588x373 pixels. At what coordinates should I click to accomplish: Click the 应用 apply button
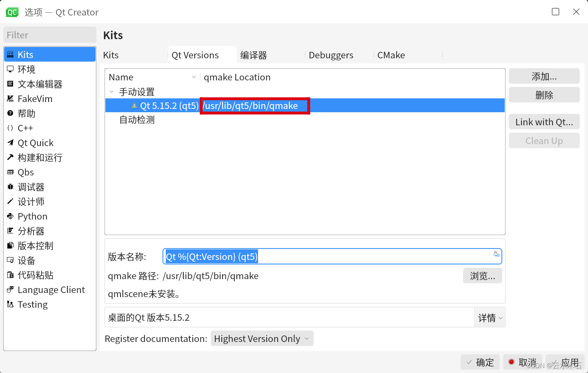click(565, 362)
